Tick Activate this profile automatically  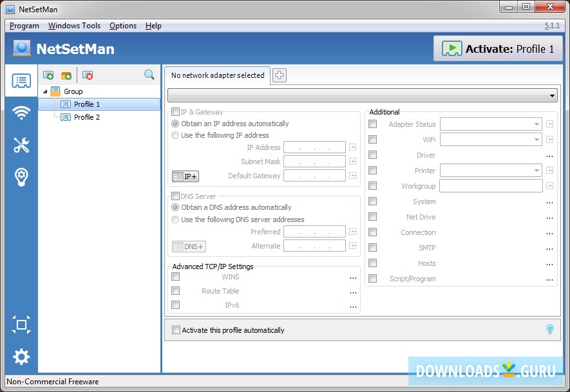tap(176, 330)
